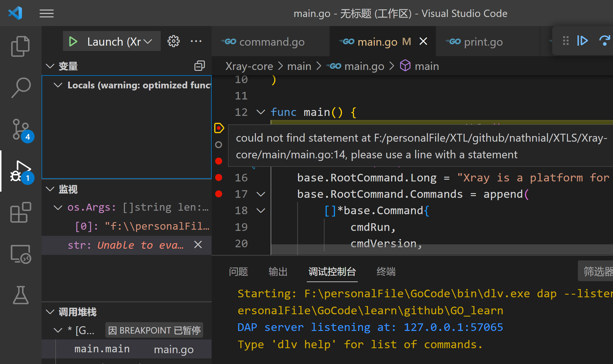The height and width of the screenshot is (364, 613).
Task: Toggle the breakpoint on line 16
Action: (x=219, y=177)
